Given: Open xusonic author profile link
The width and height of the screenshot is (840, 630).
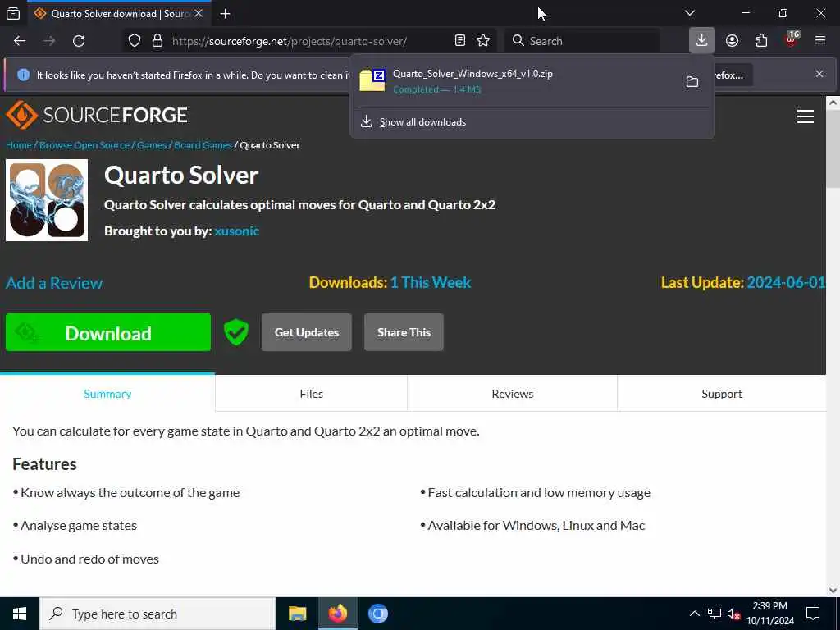Looking at the screenshot, I should (x=237, y=231).
